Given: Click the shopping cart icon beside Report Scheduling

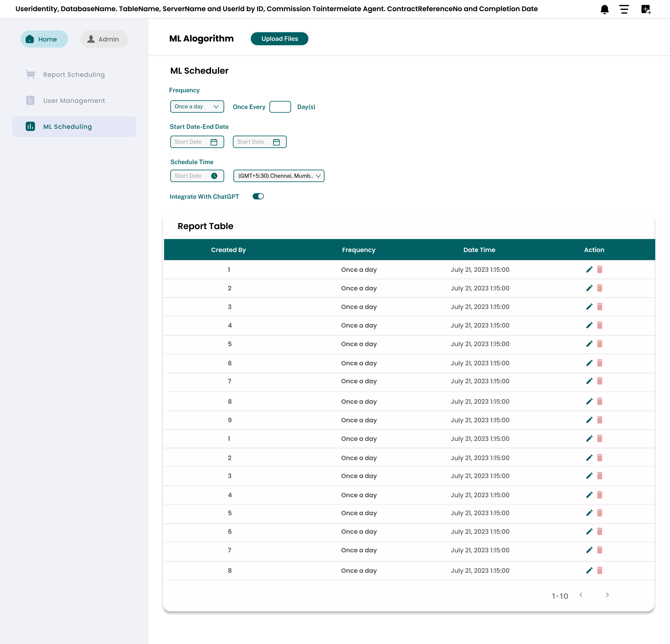Looking at the screenshot, I should (x=30, y=74).
